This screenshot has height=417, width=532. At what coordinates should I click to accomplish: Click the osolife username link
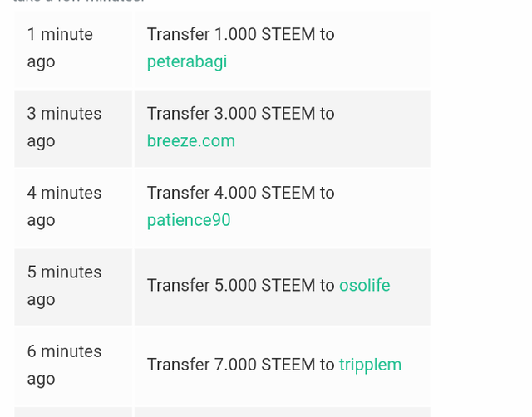click(364, 286)
